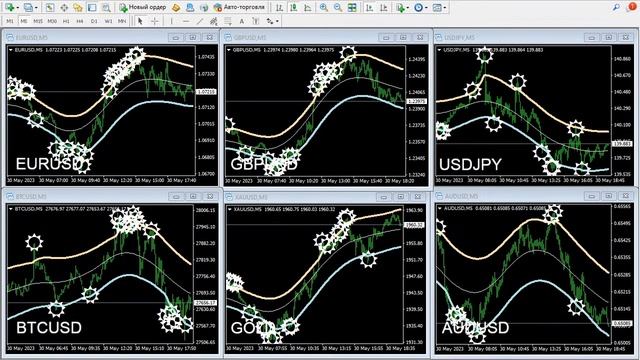Switch chart to line chart icon
Screen dimensions: 640x360
(307, 7)
